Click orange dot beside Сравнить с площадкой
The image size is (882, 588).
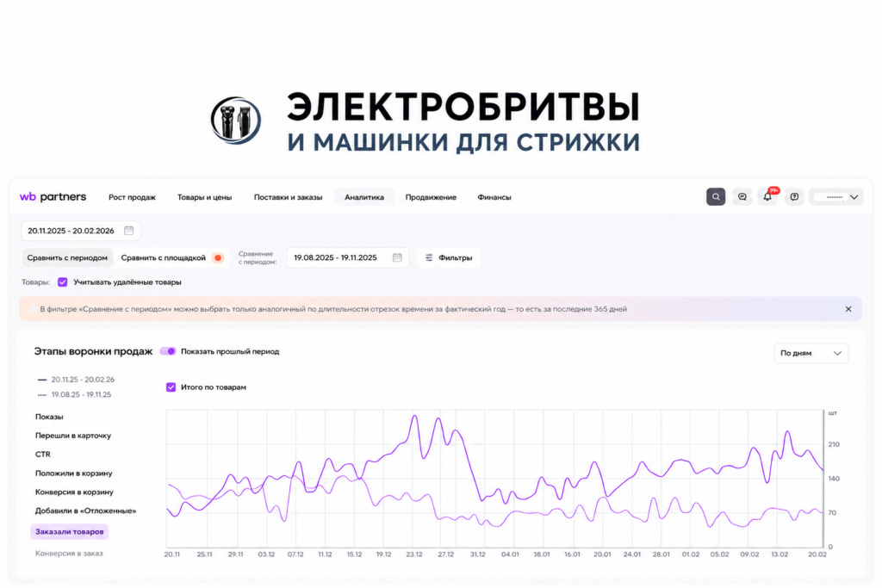pos(218,258)
